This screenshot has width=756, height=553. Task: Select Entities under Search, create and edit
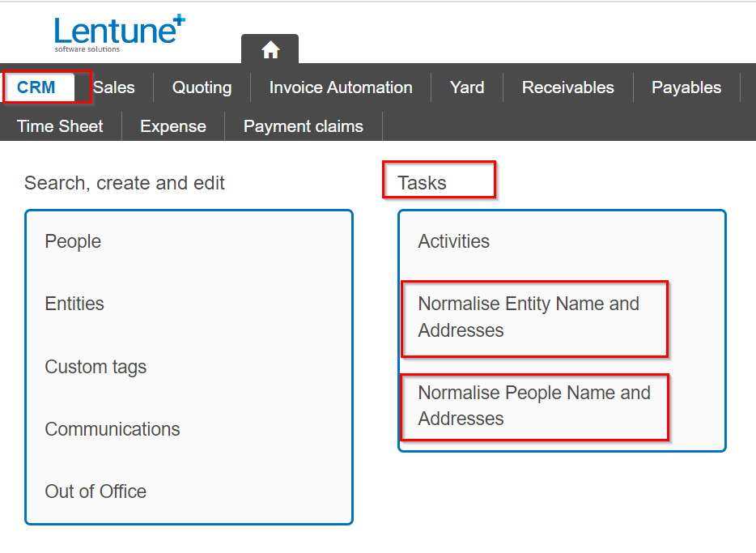pyautogui.click(x=74, y=304)
